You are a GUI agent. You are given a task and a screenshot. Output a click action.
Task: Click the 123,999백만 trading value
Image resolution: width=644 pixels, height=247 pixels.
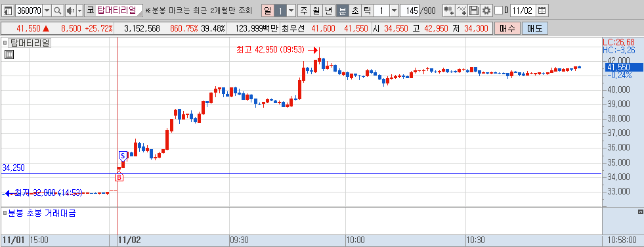(x=257, y=28)
